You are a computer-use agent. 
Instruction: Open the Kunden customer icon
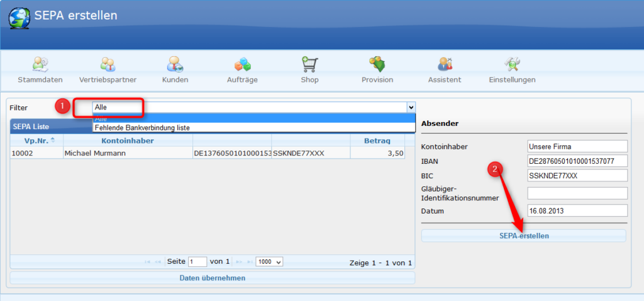point(175,65)
